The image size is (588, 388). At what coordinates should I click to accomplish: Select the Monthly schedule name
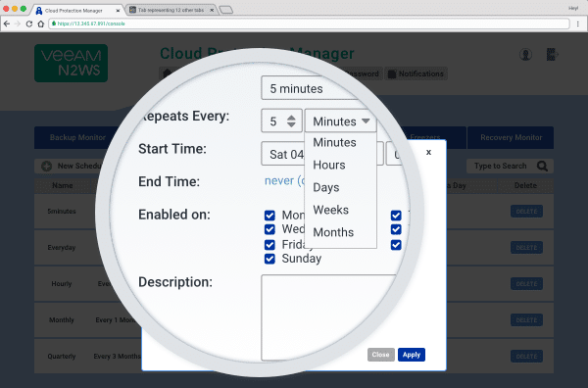62,319
